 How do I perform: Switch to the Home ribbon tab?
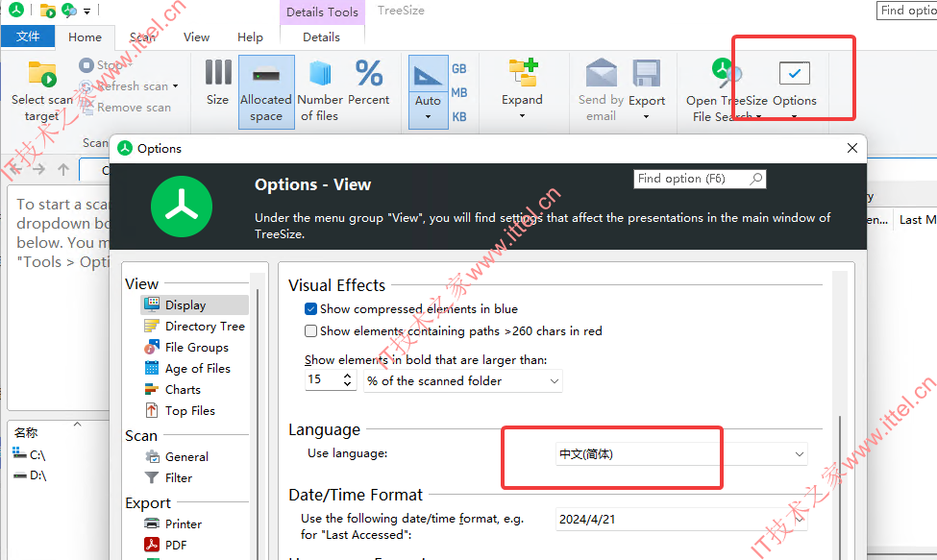click(85, 37)
